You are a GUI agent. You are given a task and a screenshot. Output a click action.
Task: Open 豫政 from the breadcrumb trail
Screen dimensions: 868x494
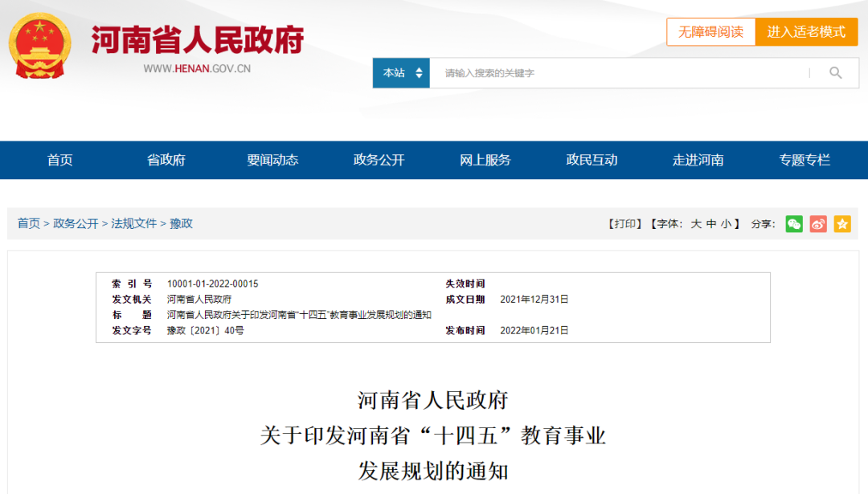(181, 223)
